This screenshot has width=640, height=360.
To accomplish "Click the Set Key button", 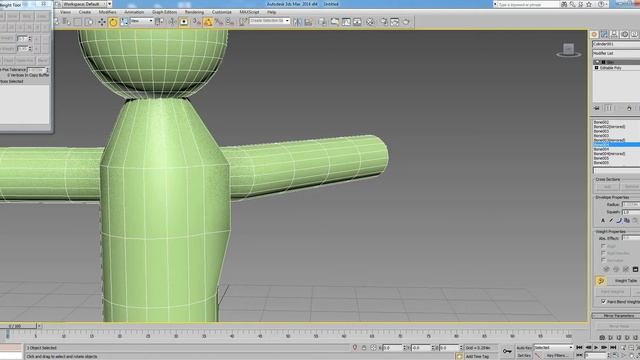I will coord(524,356).
